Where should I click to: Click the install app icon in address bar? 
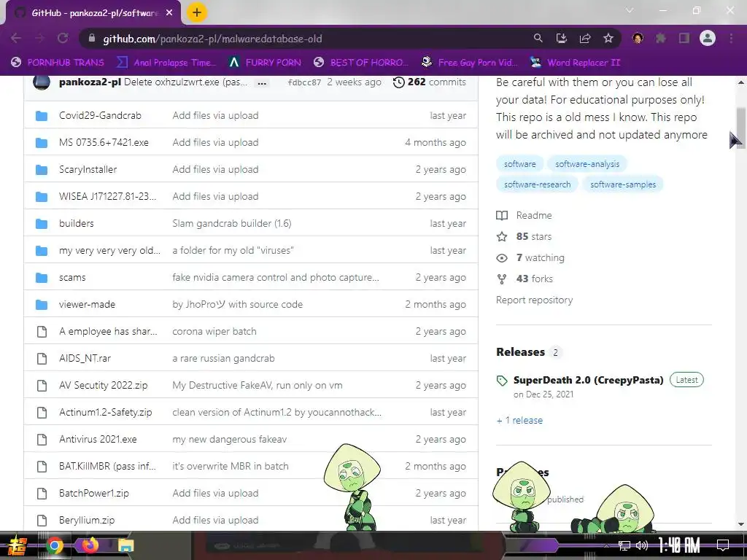click(x=562, y=39)
